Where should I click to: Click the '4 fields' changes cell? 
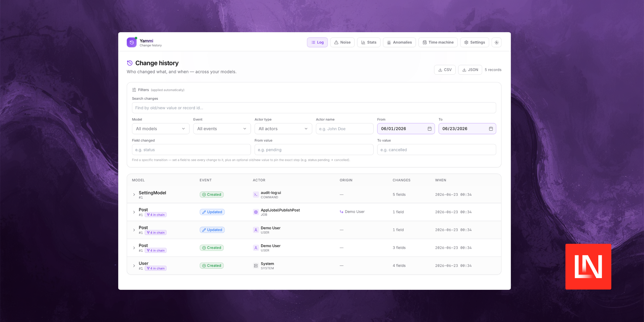pyautogui.click(x=399, y=266)
